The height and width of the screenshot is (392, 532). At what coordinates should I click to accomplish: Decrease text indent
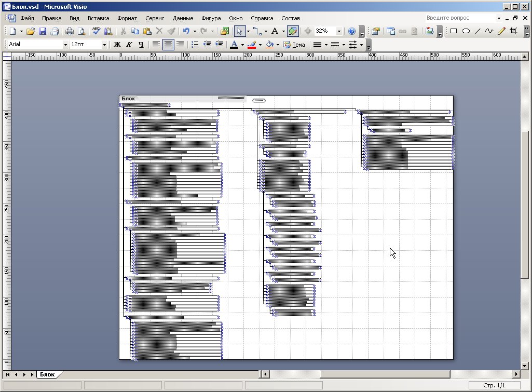point(207,45)
